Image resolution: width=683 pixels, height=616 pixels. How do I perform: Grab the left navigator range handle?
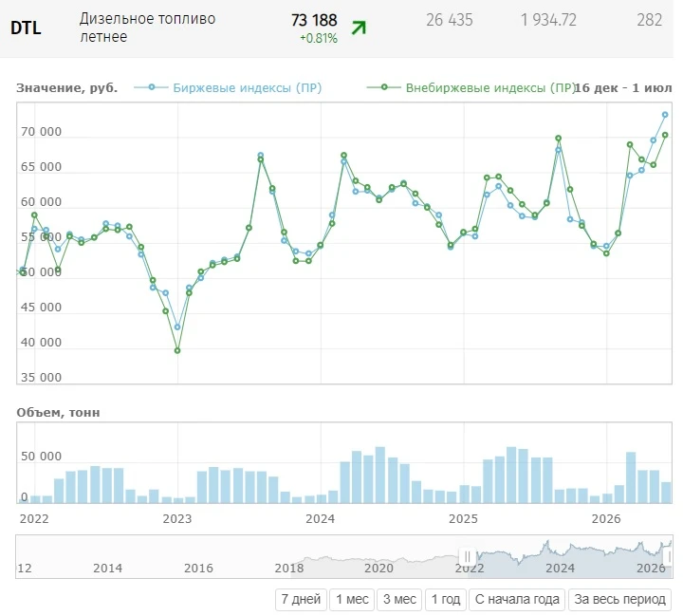[467, 557]
